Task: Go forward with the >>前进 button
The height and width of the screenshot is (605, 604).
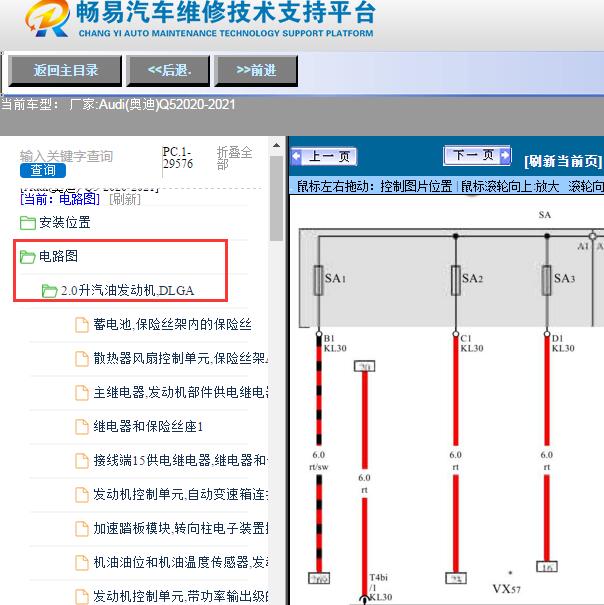Action: click(256, 71)
